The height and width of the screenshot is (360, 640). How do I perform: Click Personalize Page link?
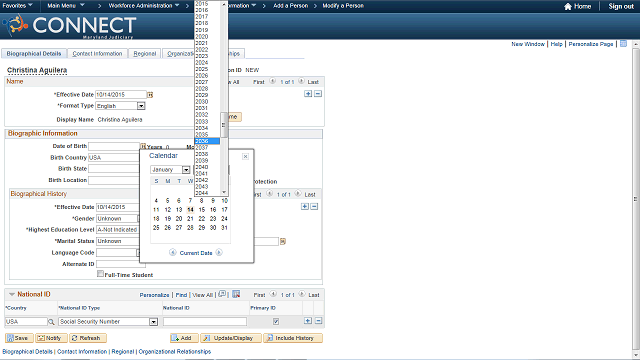click(591, 44)
